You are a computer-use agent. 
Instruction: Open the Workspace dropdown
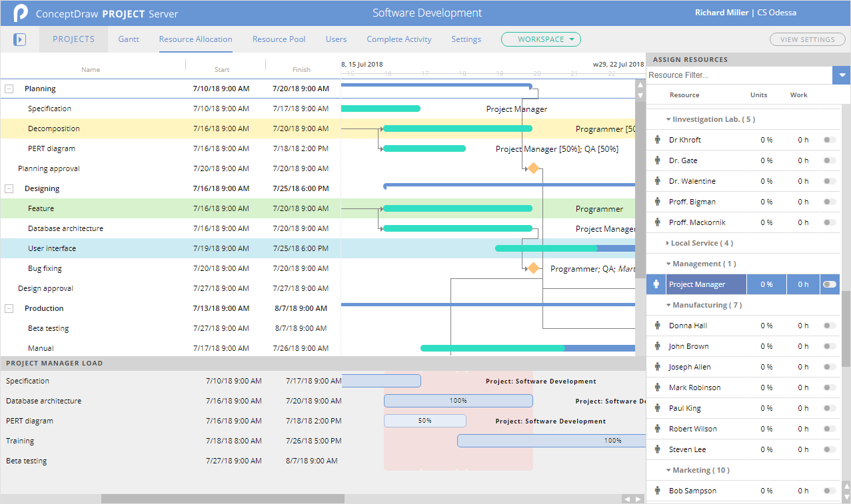click(541, 39)
